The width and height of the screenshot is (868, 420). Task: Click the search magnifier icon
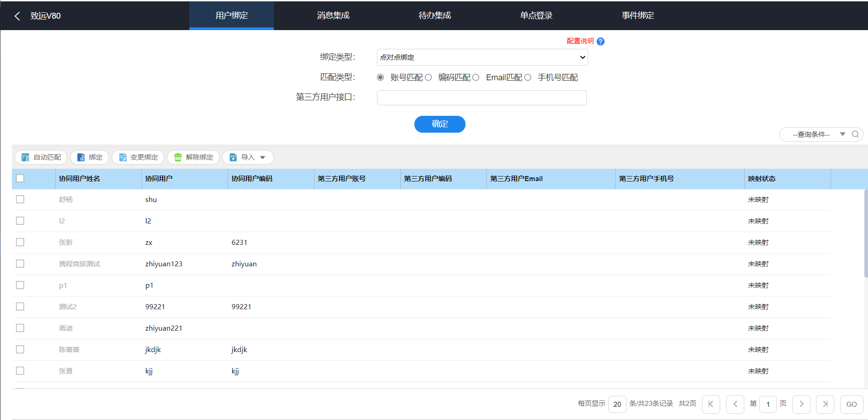click(x=855, y=135)
